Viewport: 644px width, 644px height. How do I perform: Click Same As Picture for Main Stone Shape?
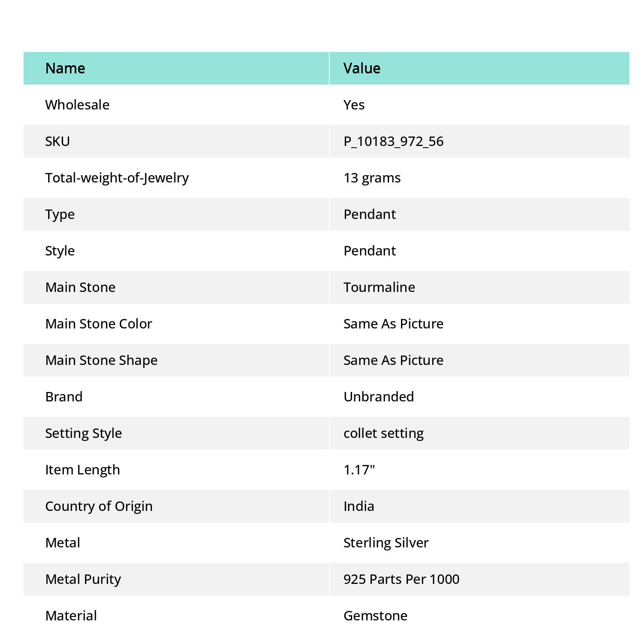pos(393,360)
